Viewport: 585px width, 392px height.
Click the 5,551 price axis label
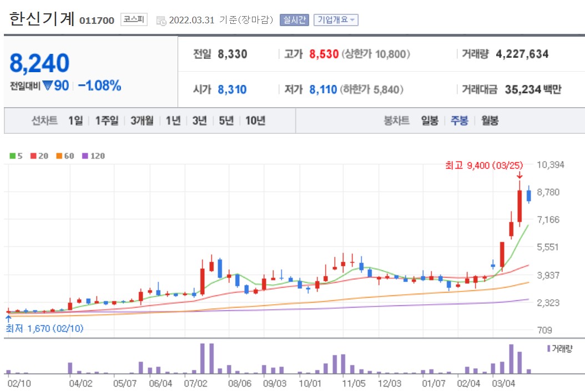click(548, 247)
